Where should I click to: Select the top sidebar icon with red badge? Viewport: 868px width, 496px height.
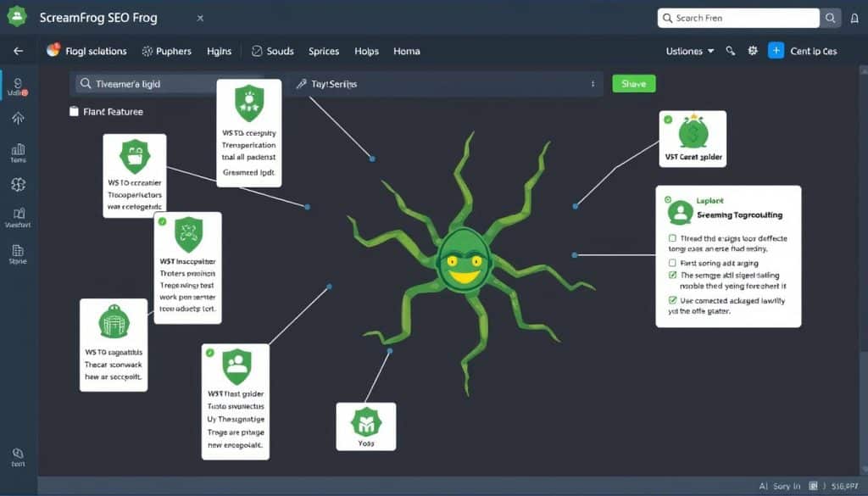pyautogui.click(x=18, y=86)
